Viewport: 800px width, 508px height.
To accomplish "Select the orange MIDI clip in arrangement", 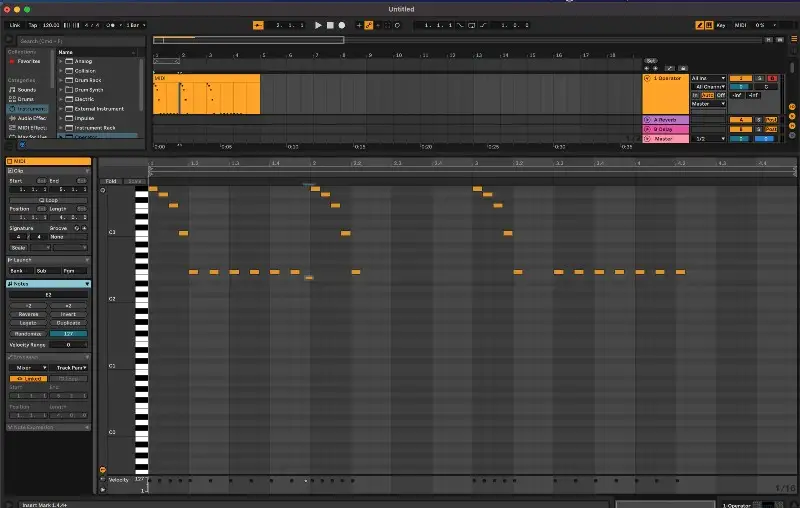I will click(206, 94).
